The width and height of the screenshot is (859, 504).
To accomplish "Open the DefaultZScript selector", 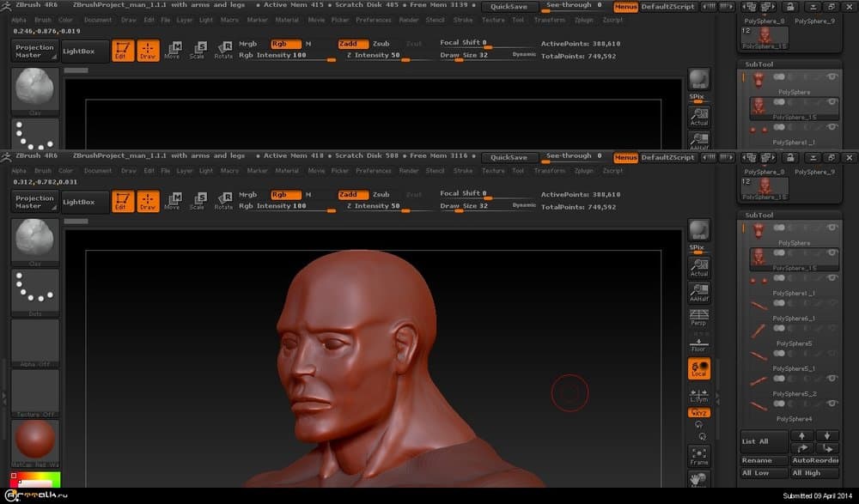I will point(670,158).
